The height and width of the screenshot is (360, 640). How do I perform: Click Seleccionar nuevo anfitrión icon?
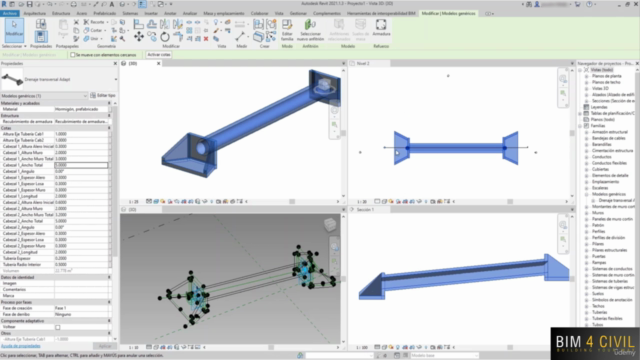[310, 30]
